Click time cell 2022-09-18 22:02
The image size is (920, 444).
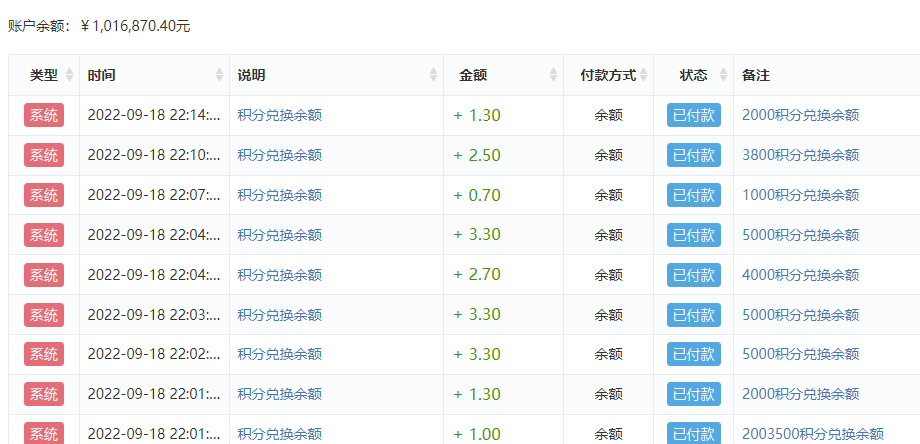[x=154, y=354]
